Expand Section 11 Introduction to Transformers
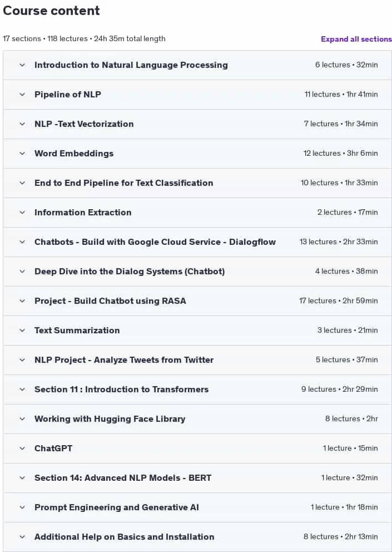 197,390
